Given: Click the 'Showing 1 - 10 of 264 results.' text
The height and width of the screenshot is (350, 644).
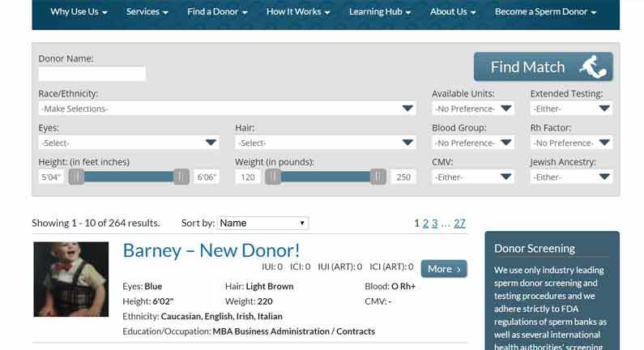Looking at the screenshot, I should (x=96, y=223).
